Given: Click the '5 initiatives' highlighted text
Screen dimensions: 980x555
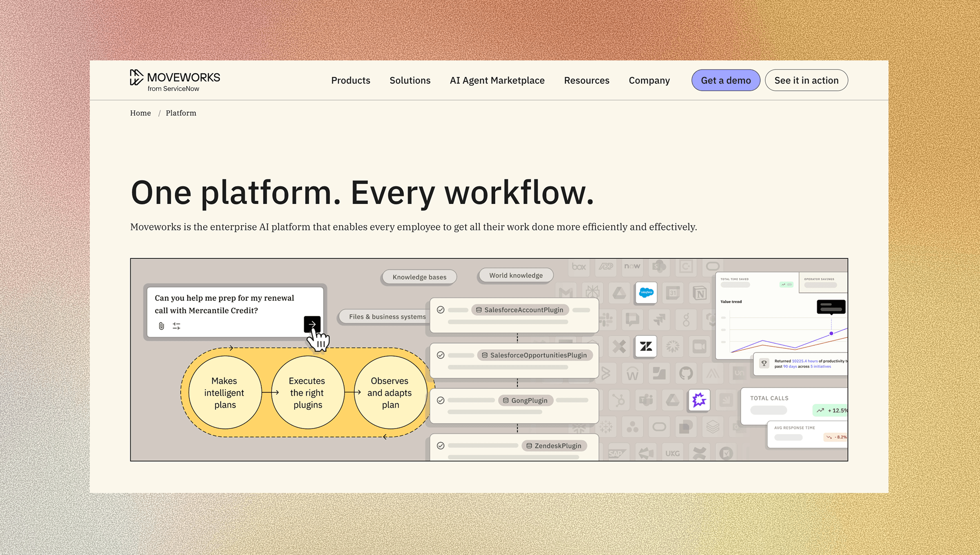Looking at the screenshot, I should tap(820, 366).
